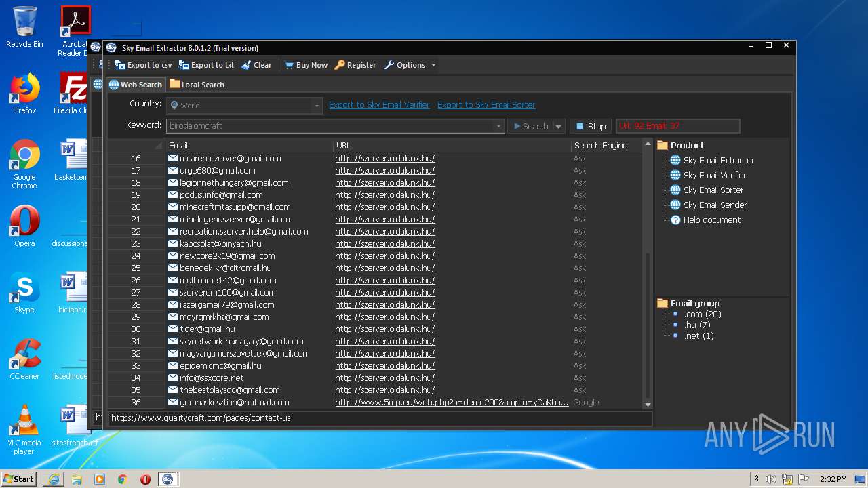Open the Sky Email Sorter product item
This screenshot has width=868, height=488.
pyautogui.click(x=713, y=190)
